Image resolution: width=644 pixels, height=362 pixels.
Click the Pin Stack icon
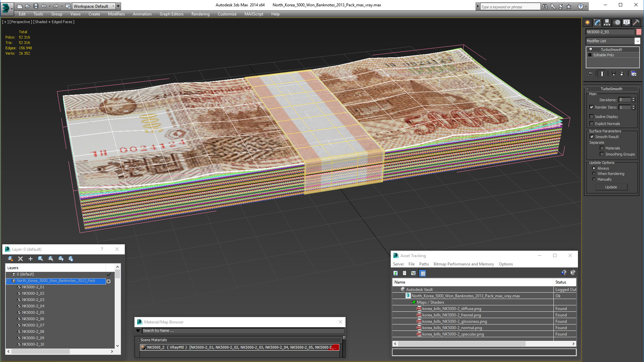(x=590, y=74)
